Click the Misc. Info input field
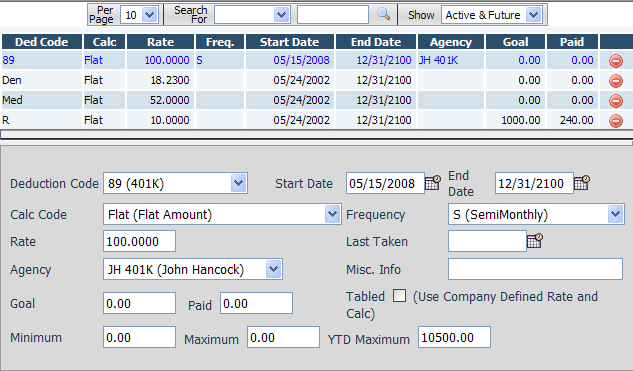This screenshot has width=633, height=371. coord(535,269)
